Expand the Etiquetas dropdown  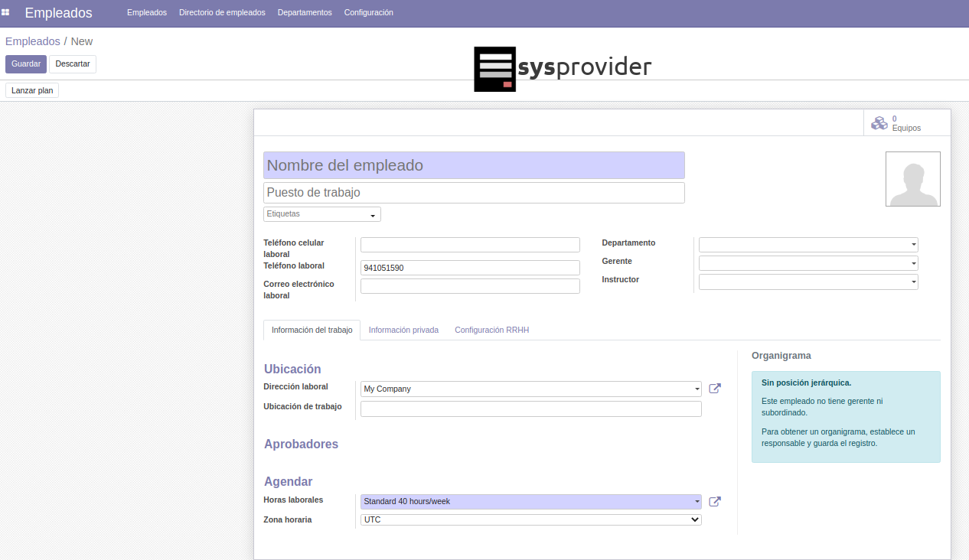322,215
